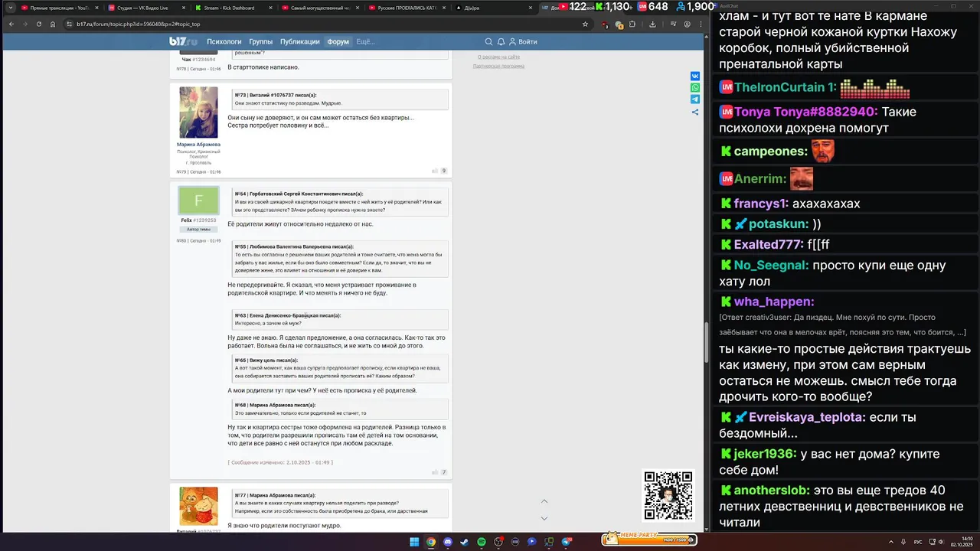
Task: Open Chrome from the taskbar
Action: pyautogui.click(x=431, y=542)
